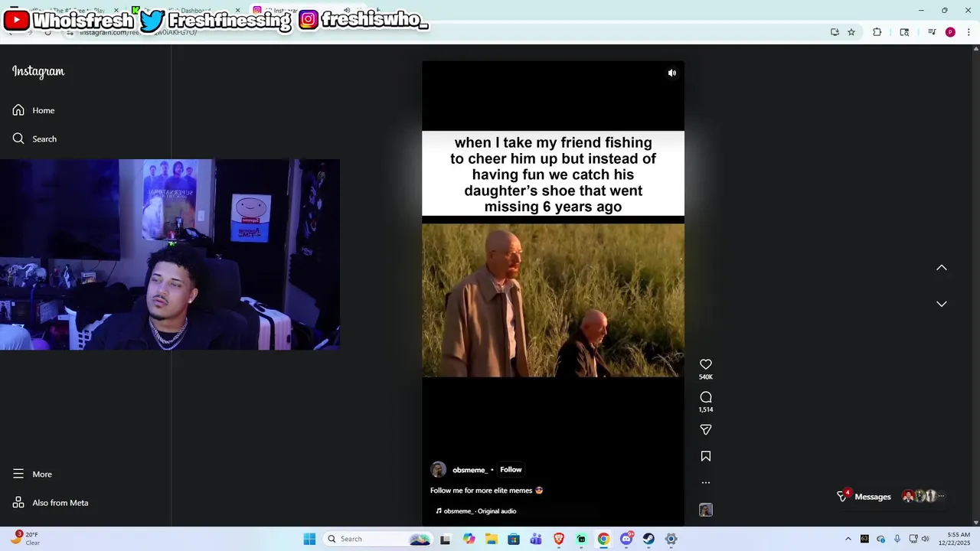The width and height of the screenshot is (980, 551).
Task: Open Chrome three-dot menu
Action: [969, 32]
